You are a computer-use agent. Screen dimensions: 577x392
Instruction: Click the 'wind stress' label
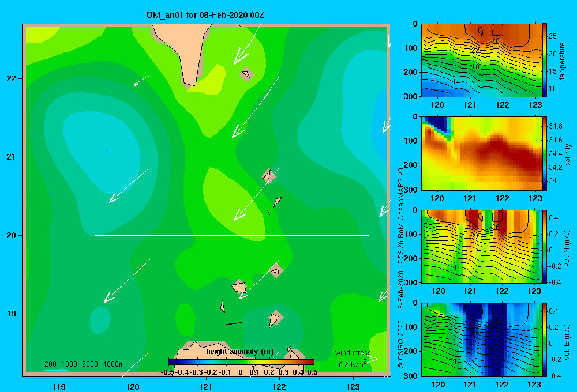pos(353,352)
